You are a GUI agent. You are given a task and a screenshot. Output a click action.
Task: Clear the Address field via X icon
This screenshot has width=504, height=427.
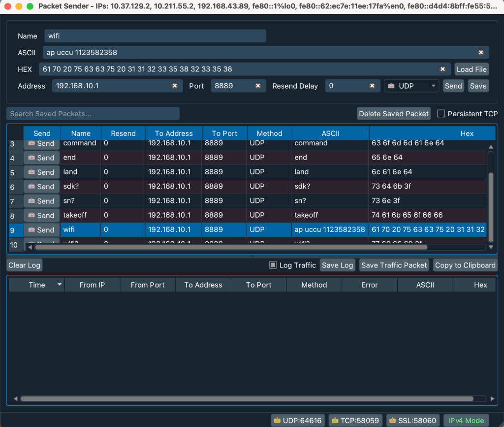point(174,86)
